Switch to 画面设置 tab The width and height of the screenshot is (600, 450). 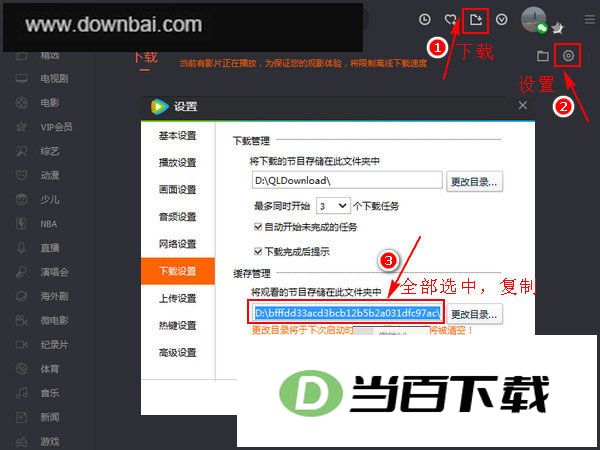pos(178,190)
